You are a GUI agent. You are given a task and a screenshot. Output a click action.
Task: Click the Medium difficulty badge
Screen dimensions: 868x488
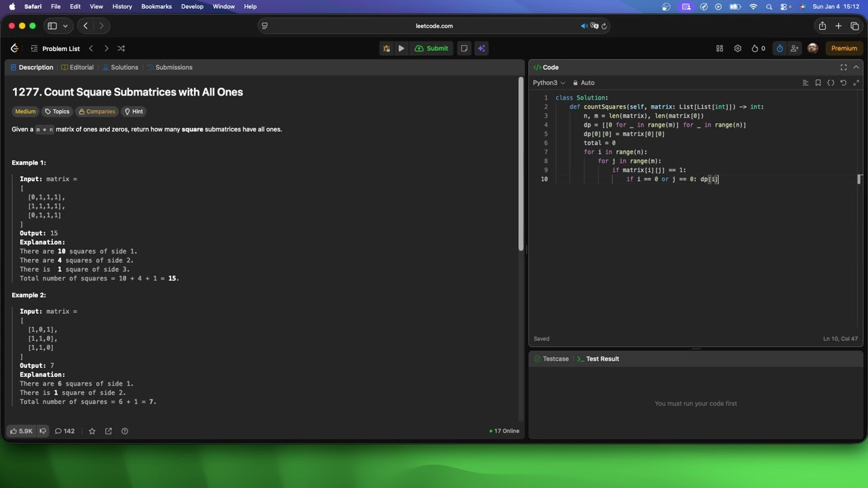[x=25, y=111]
